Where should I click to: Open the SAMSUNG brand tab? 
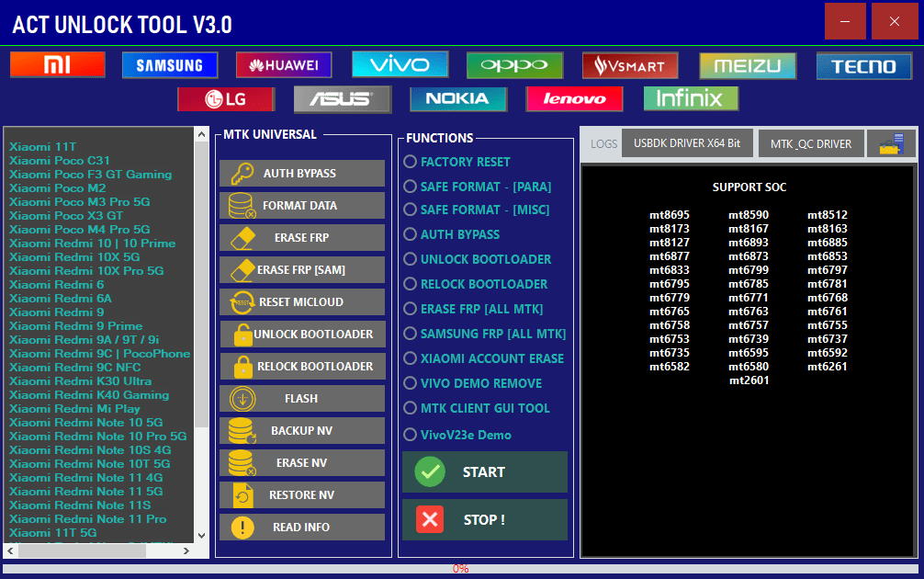(x=169, y=65)
